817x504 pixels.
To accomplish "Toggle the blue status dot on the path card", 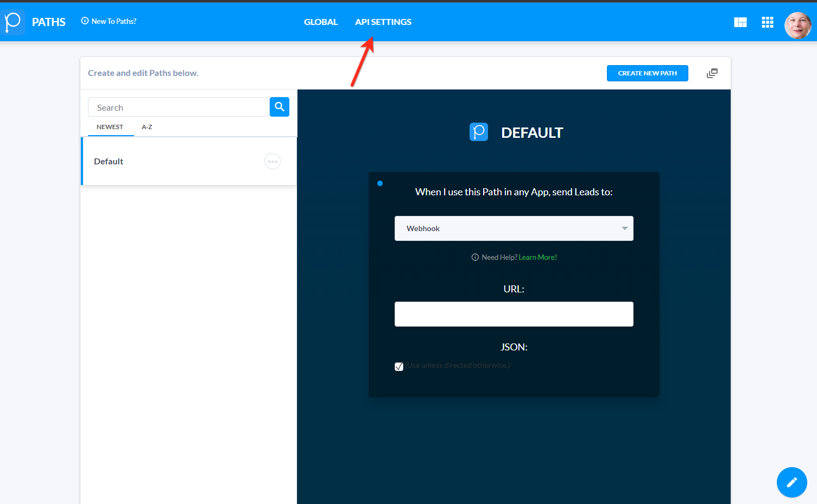I will (x=380, y=183).
